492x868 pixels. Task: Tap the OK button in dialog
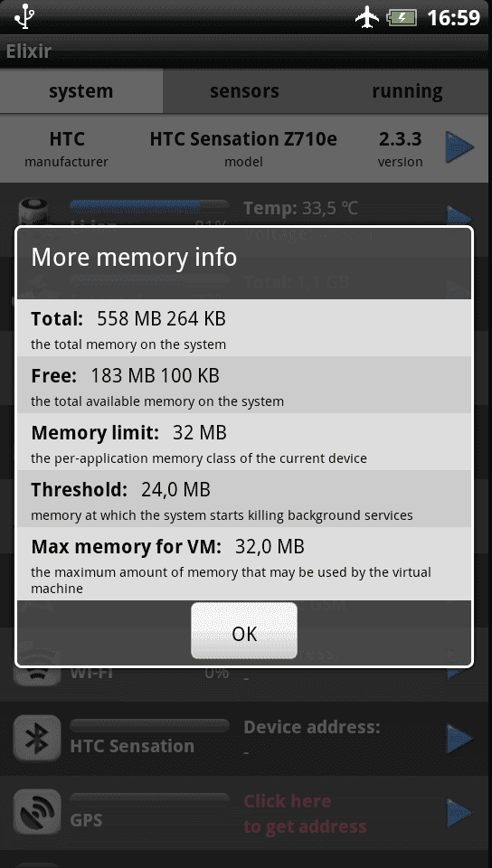pos(244,630)
